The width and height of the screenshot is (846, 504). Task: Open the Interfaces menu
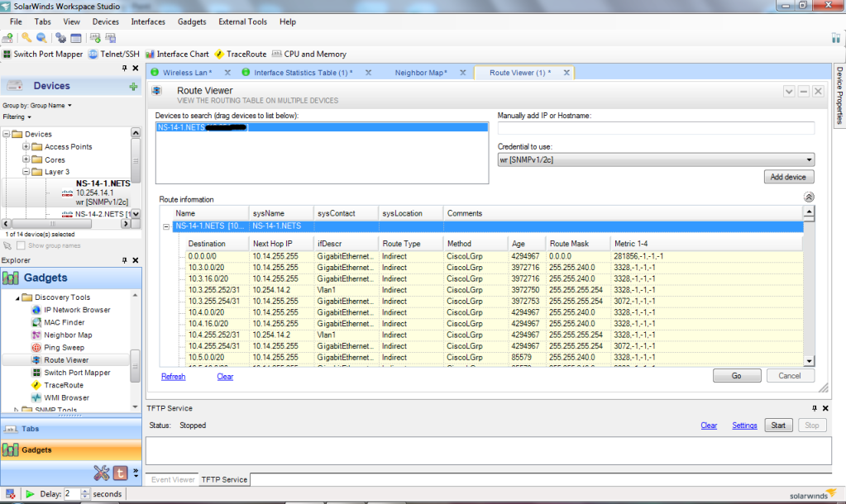[148, 21]
